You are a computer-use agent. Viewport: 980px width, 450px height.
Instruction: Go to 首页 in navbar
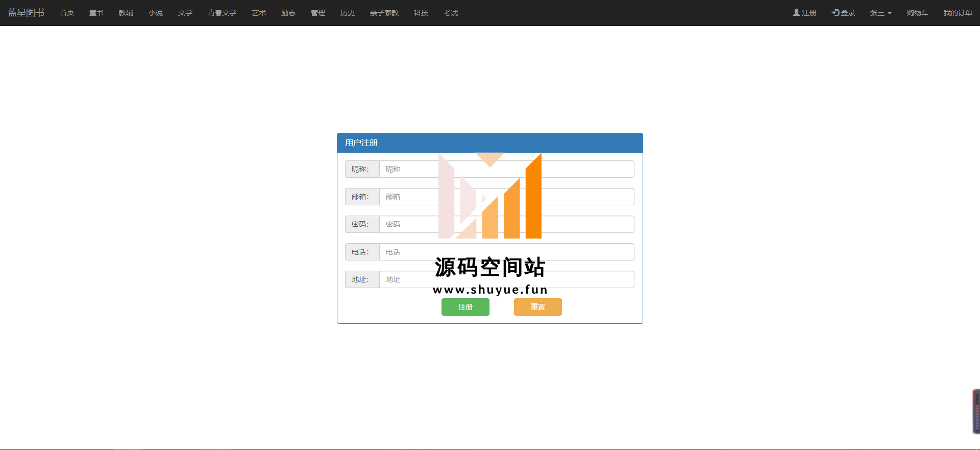pos(67,13)
